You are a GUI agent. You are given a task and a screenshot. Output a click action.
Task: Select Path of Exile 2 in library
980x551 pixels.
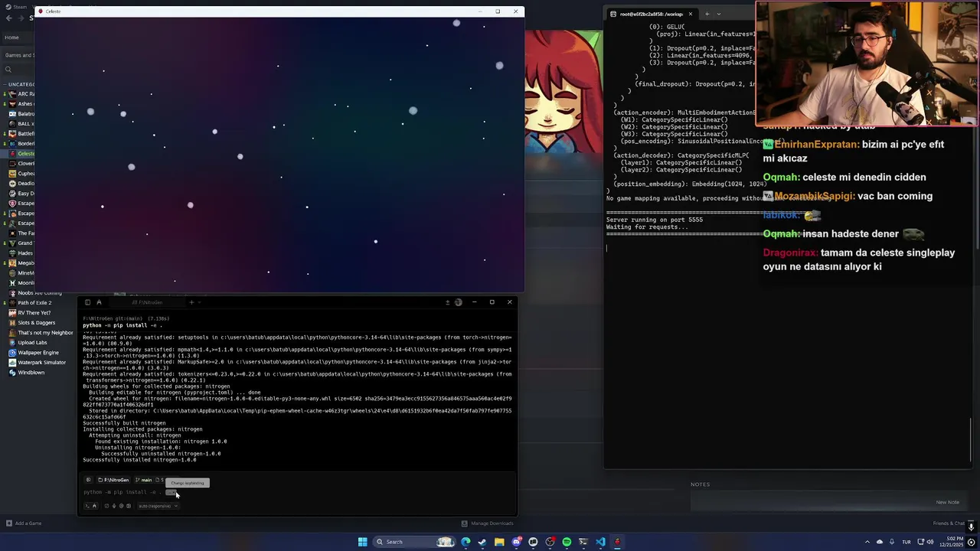(x=34, y=302)
